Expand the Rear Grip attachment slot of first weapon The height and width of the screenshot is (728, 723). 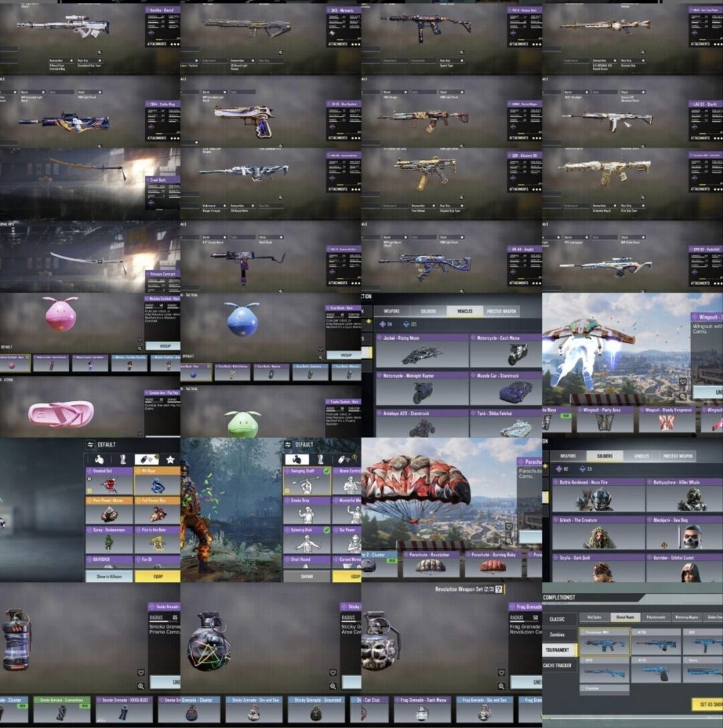point(90,60)
